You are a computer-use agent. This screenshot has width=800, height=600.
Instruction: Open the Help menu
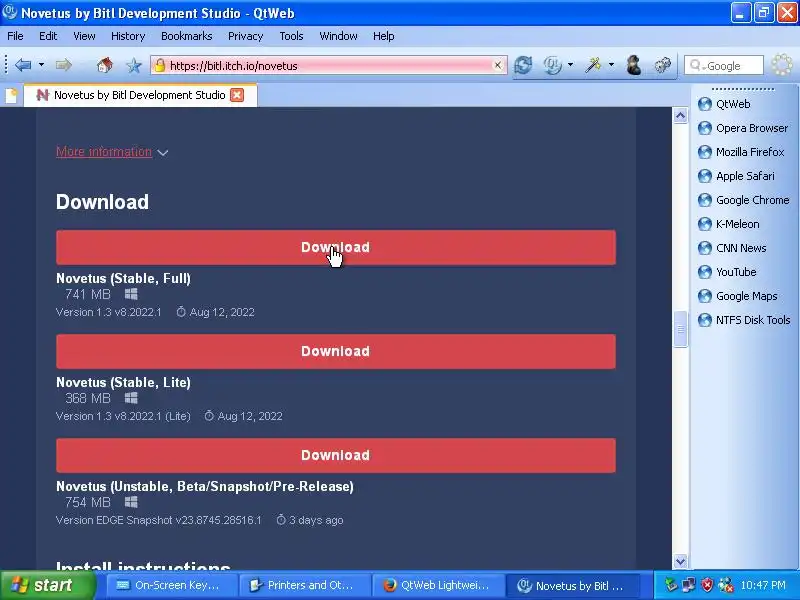click(384, 36)
